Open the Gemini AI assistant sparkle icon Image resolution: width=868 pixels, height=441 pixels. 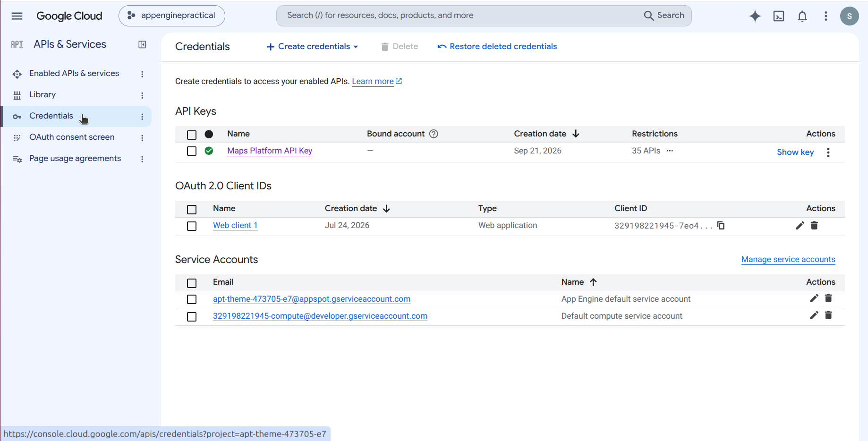(755, 16)
